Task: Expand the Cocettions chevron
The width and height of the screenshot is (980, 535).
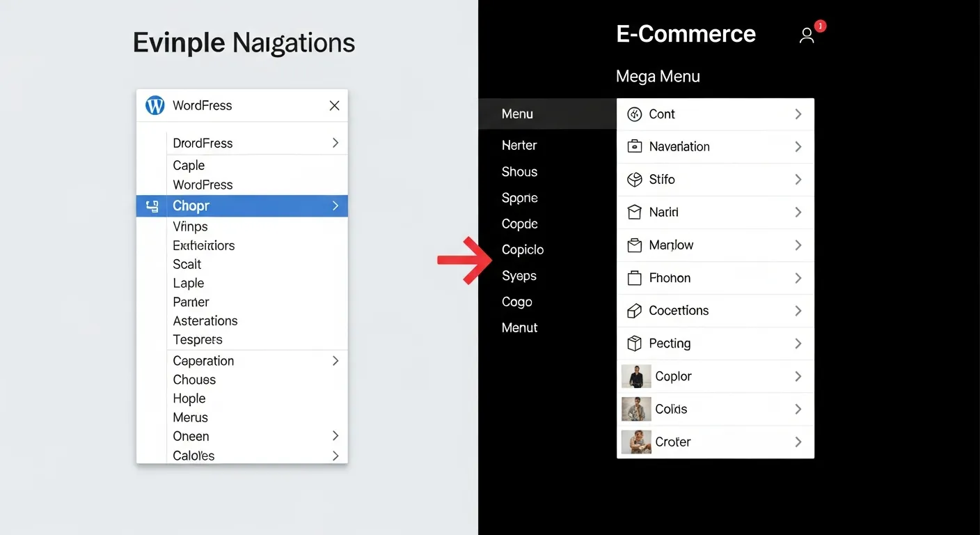Action: [798, 311]
